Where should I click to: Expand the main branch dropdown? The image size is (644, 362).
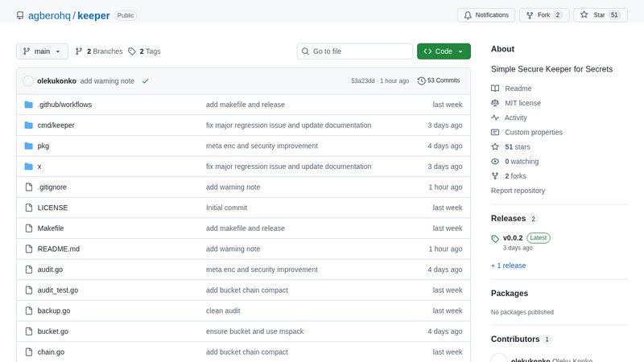42,51
